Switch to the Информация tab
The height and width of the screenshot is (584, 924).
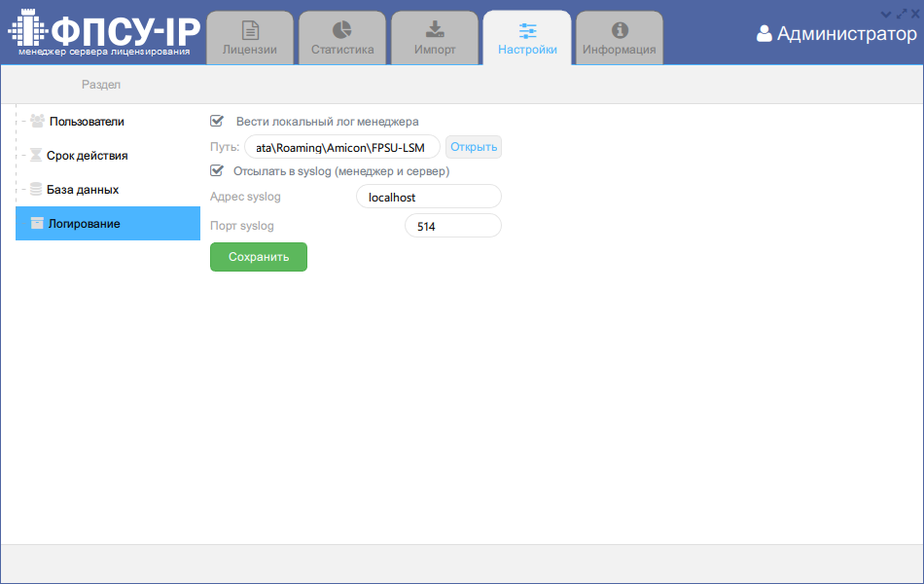619,39
